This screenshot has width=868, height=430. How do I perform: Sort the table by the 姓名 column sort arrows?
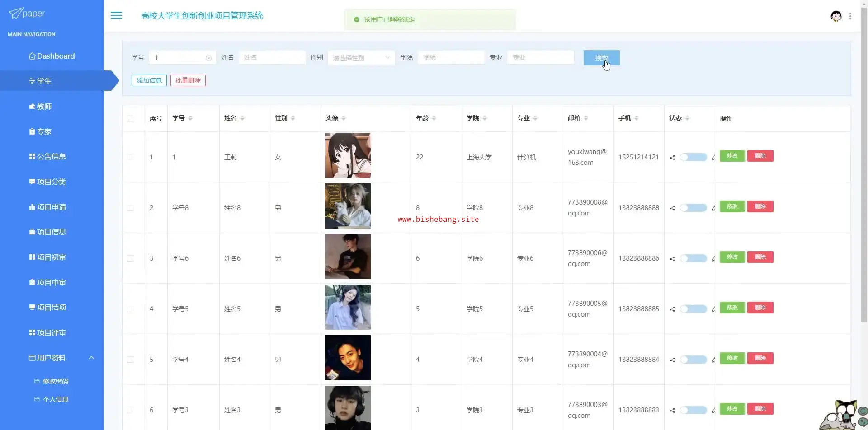click(242, 118)
